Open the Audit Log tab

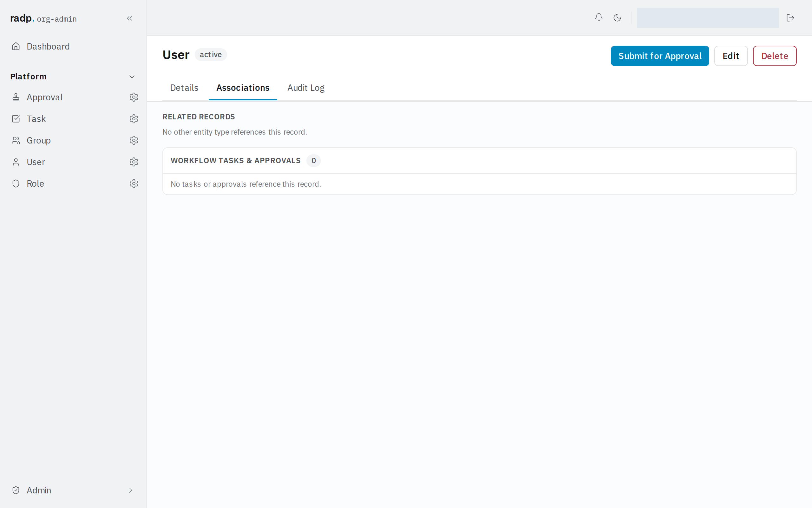306,88
